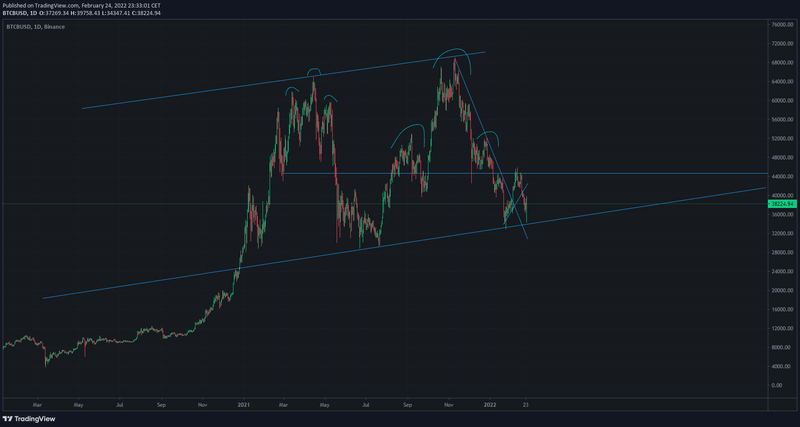Click the 48000.00 price axis label

pos(781,158)
